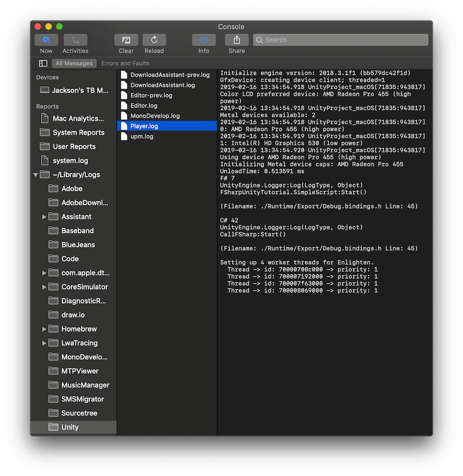Open the Info inspector icon
The width and height of the screenshot is (463, 476).
(204, 40)
